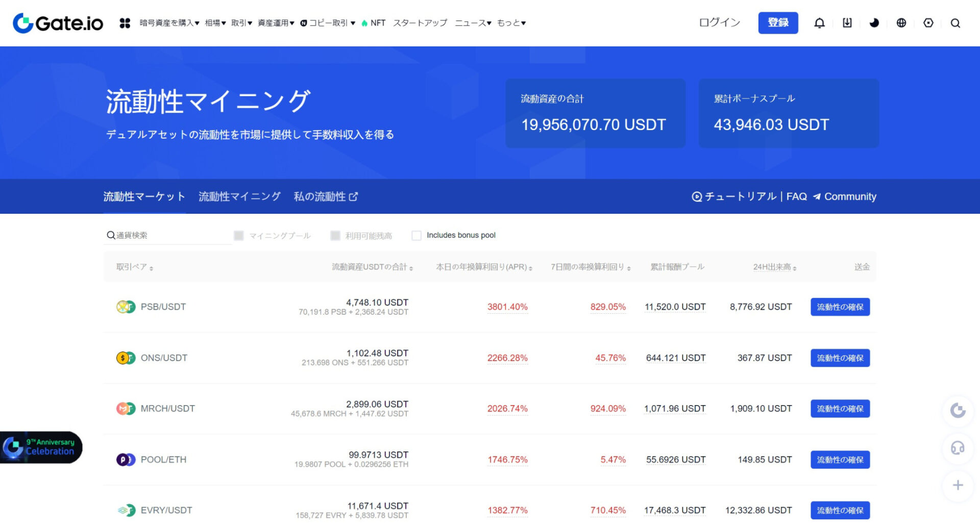Expand the 資産運用 dropdown menu
The height and width of the screenshot is (528, 980).
pos(276,23)
